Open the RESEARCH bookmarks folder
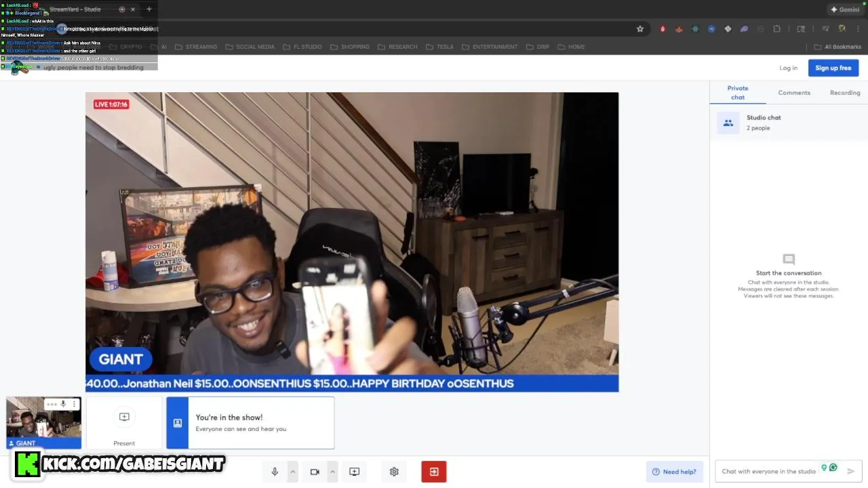This screenshot has height=488, width=868. click(x=397, y=47)
